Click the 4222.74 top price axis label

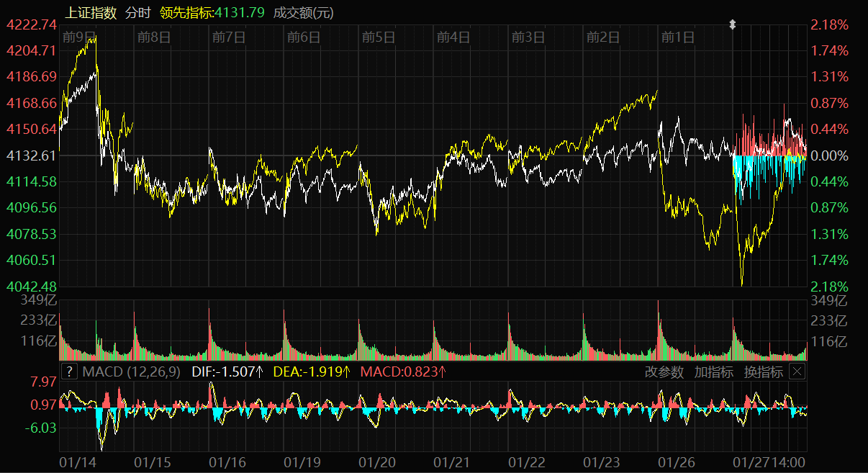click(x=31, y=24)
